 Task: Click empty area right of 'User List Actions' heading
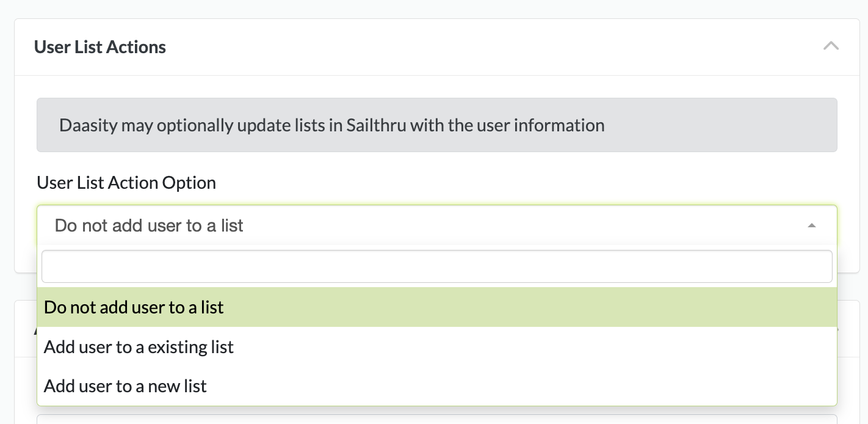488,47
